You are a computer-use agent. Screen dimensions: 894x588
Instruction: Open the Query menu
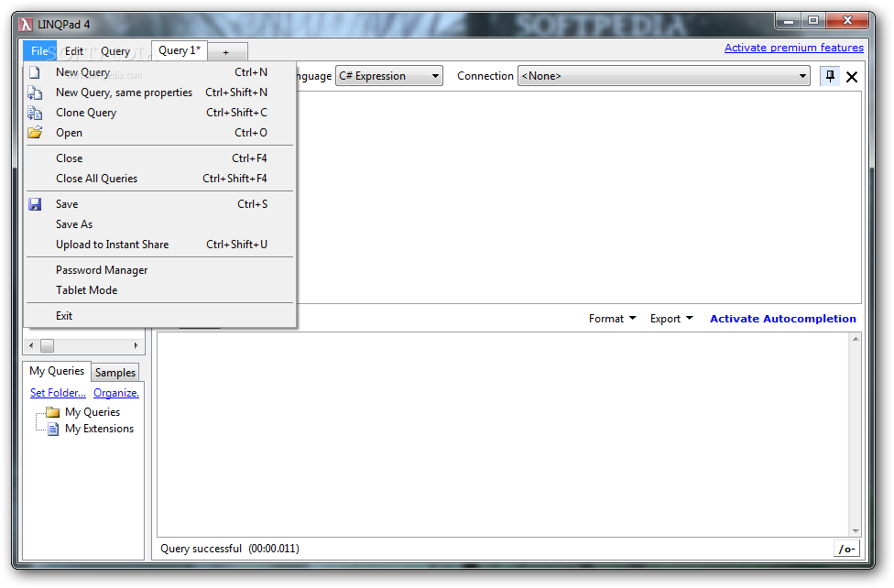(115, 50)
